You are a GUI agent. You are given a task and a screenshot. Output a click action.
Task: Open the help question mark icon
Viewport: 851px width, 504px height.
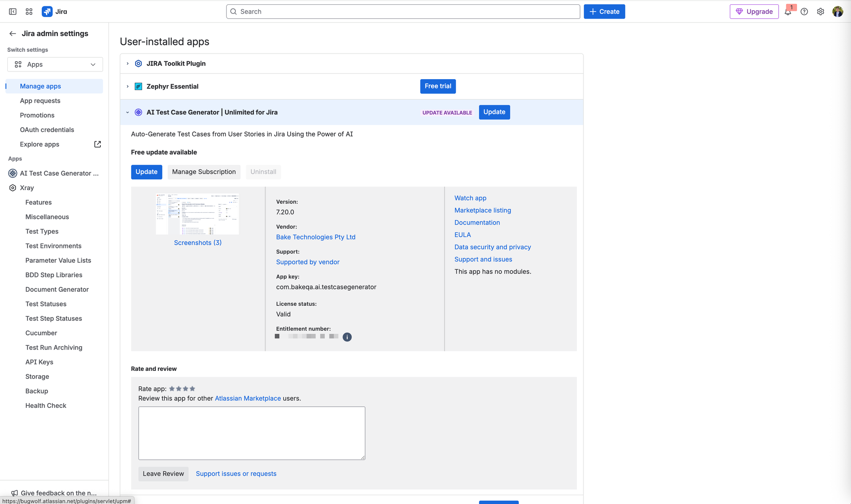804,11
